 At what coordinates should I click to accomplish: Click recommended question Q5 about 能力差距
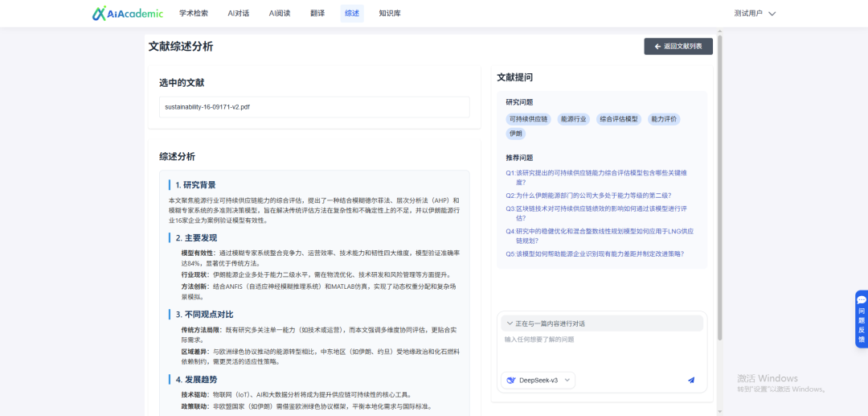click(x=595, y=253)
